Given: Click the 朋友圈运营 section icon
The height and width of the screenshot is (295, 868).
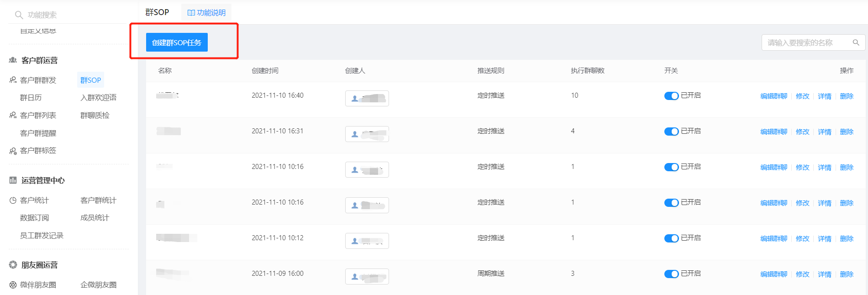Looking at the screenshot, I should pos(13,265).
